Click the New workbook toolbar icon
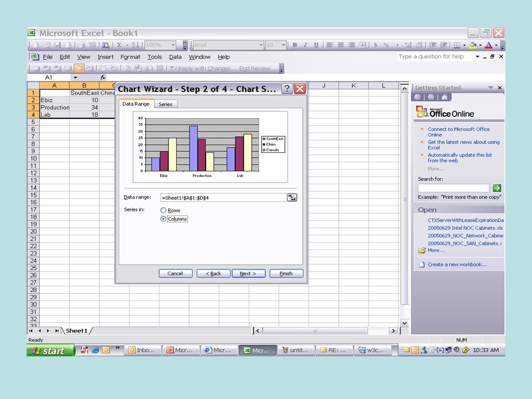This screenshot has width=532, height=399. pos(36,45)
